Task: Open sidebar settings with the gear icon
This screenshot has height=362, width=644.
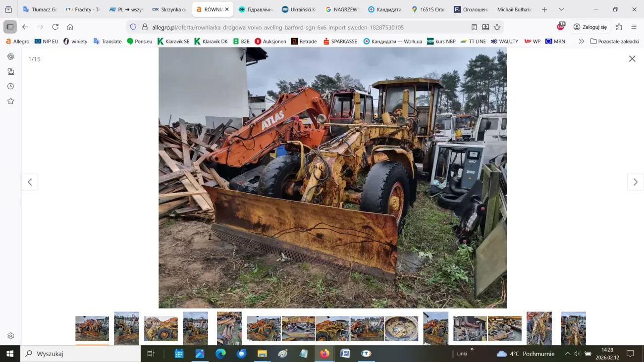Action: coord(10,336)
